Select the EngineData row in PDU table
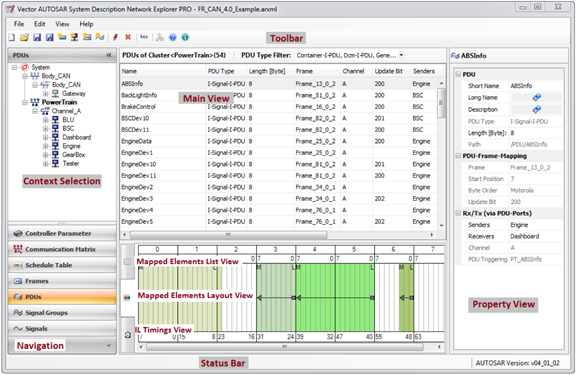 (x=279, y=141)
